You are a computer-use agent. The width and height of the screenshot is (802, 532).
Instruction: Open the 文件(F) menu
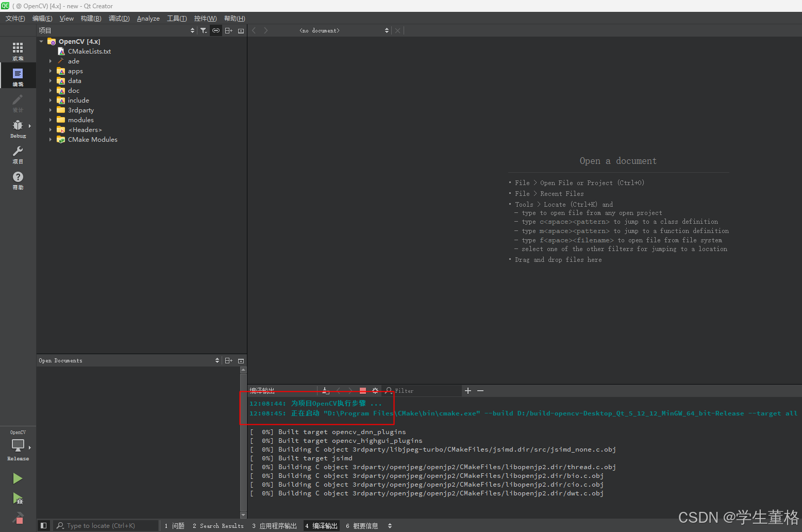click(15, 19)
